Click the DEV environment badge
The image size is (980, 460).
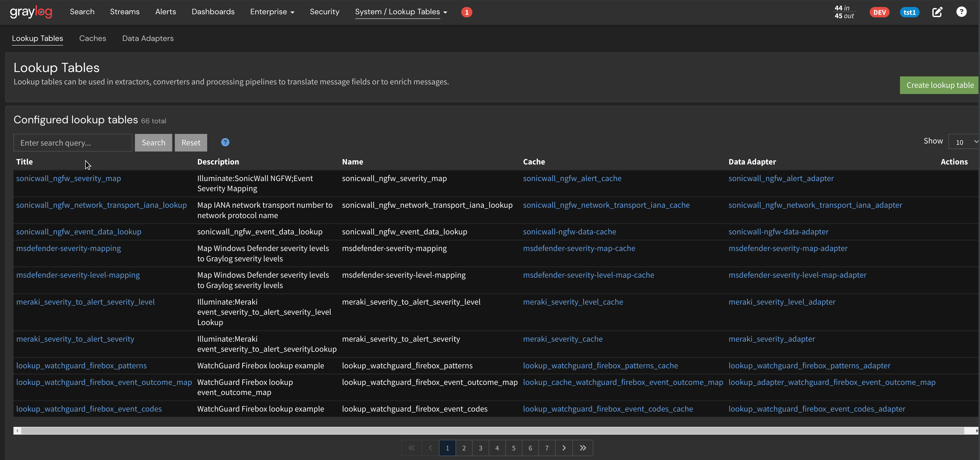click(879, 12)
